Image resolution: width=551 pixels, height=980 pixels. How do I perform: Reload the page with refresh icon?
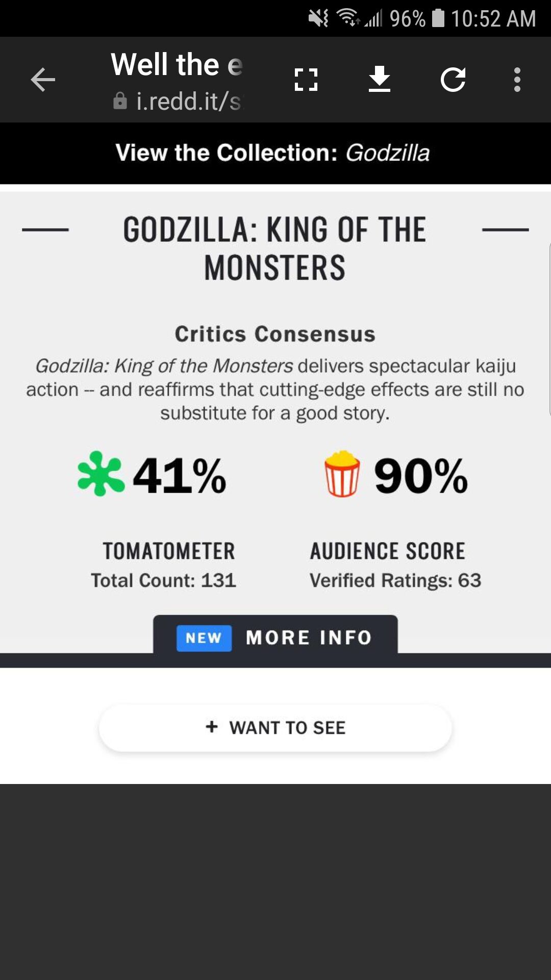pyautogui.click(x=453, y=80)
